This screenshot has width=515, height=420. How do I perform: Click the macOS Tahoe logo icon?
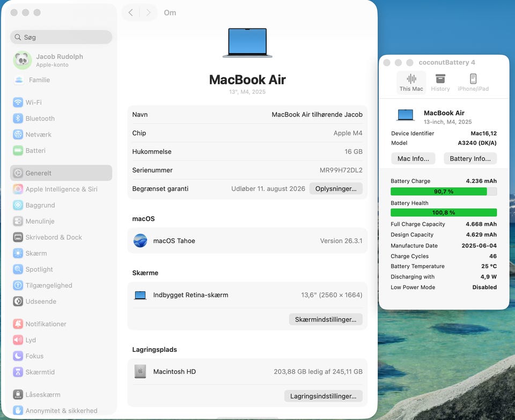click(140, 241)
